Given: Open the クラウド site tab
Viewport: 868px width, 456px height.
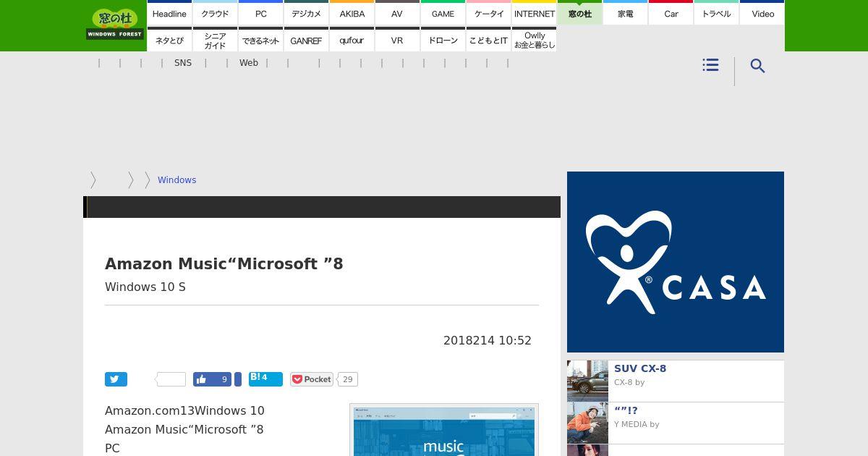Looking at the screenshot, I should [x=215, y=14].
